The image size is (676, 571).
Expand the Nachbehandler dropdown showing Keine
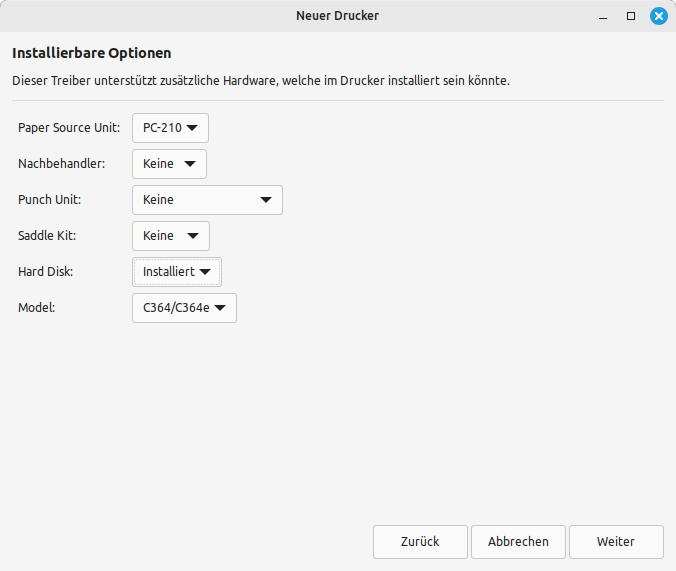[x=169, y=164]
